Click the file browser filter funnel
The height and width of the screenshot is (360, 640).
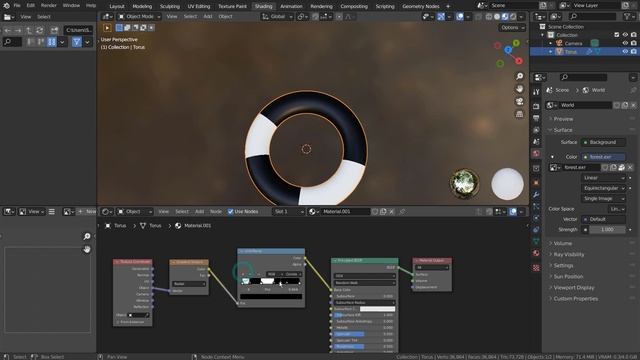[x=77, y=42]
